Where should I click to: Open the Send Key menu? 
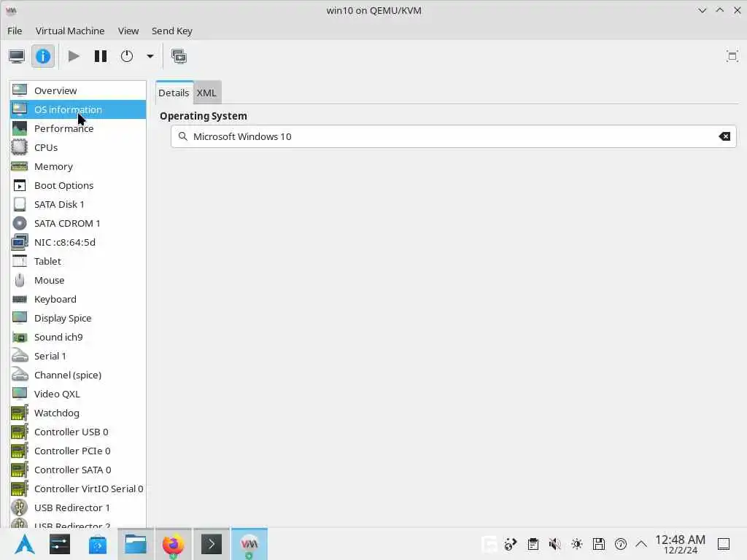172,31
